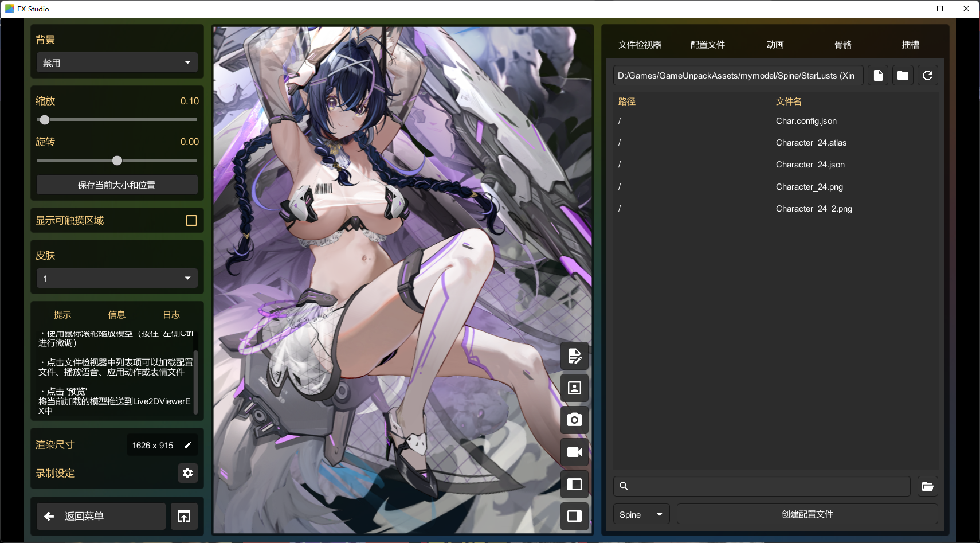Toggle the right side panel
The height and width of the screenshot is (543, 980).
[x=574, y=516]
